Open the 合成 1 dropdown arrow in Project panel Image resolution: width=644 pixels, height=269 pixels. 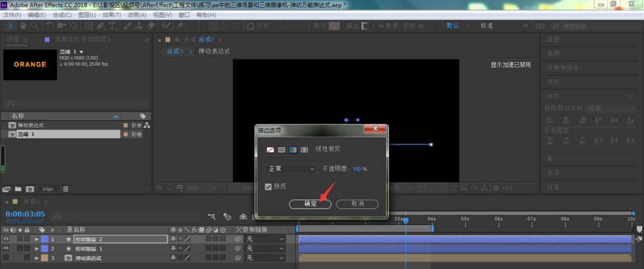[x=81, y=52]
